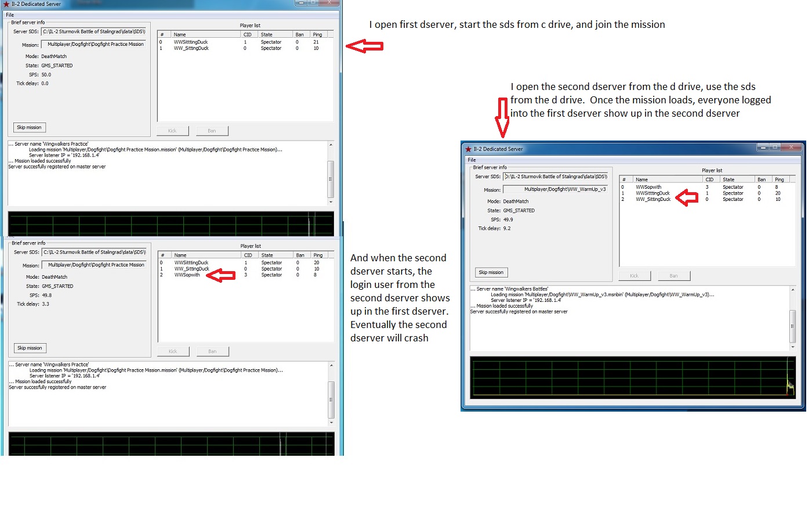Click the Name column header in right window player list
This screenshot has height=508, width=812.
[668, 180]
